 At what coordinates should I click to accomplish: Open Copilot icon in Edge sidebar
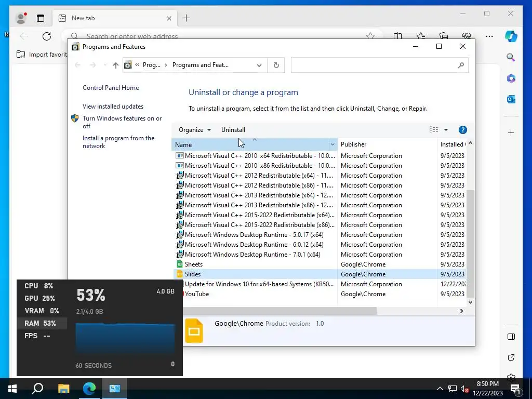point(511,36)
